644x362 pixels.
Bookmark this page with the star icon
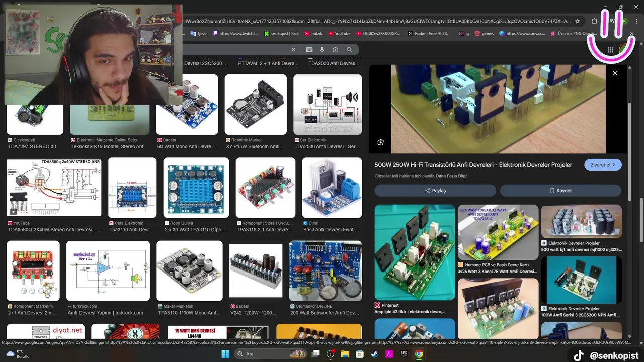point(578,21)
